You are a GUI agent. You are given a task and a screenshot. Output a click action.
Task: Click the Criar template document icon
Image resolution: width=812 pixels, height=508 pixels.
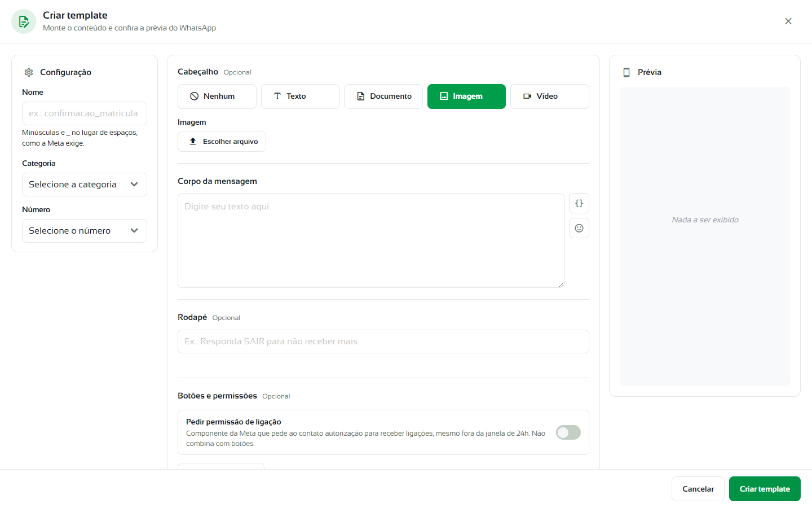click(x=24, y=21)
